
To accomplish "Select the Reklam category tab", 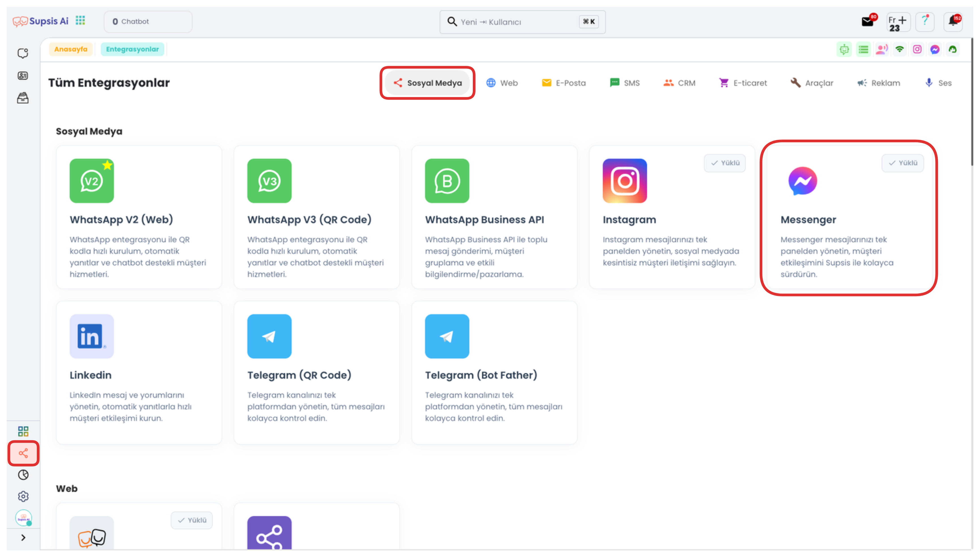I will point(879,83).
